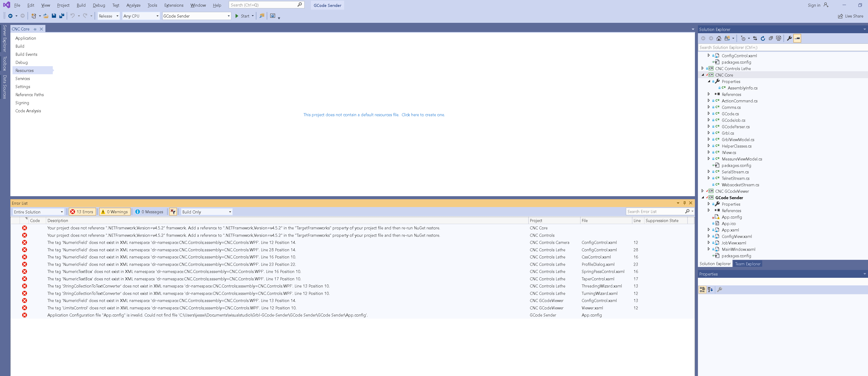
Task: Select the Signing properties tab
Action: click(22, 103)
